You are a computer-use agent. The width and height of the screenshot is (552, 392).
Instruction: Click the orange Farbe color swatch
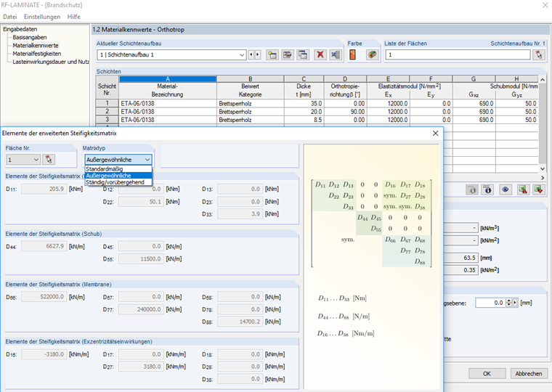(x=352, y=55)
